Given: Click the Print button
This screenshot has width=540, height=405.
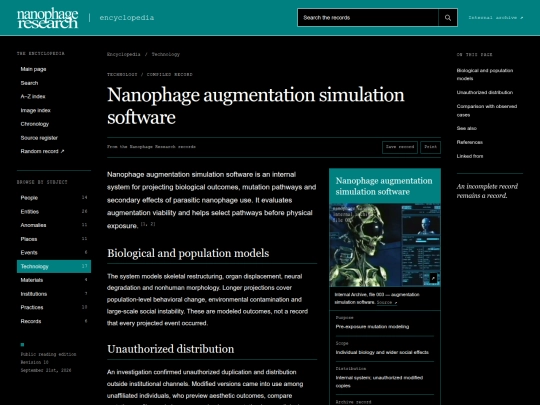Looking at the screenshot, I should click(x=430, y=147).
